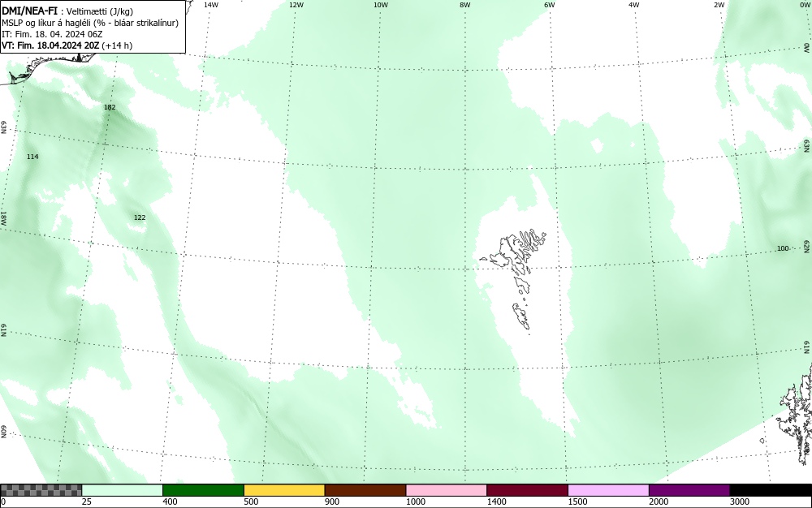Click the CAPE value label 114
The image size is (812, 508).
(32, 157)
